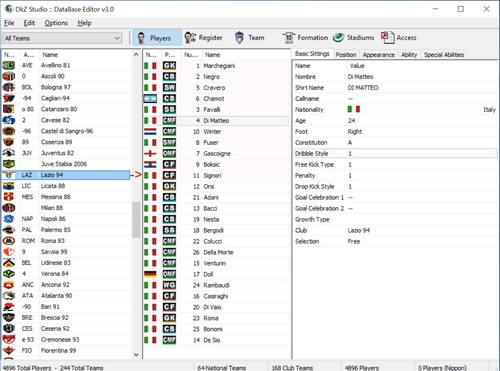Switch to the Position tab
The height and width of the screenshot is (371, 500).
[346, 55]
